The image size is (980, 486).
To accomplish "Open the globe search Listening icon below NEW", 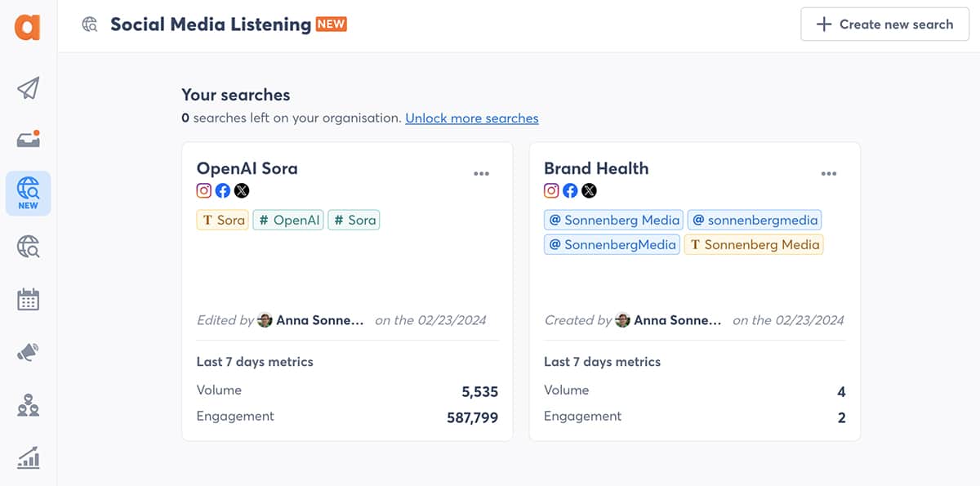I will pos(28,246).
